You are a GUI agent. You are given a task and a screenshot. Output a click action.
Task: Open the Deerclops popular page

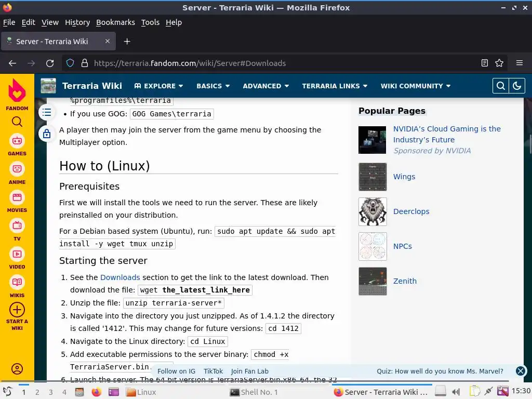pyautogui.click(x=411, y=211)
